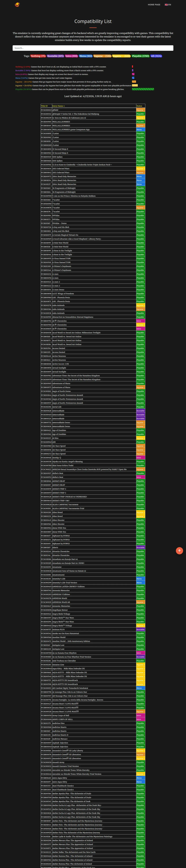Filter by the Ingame - (326) tag
The image size is (186, 868).
click(102, 56)
